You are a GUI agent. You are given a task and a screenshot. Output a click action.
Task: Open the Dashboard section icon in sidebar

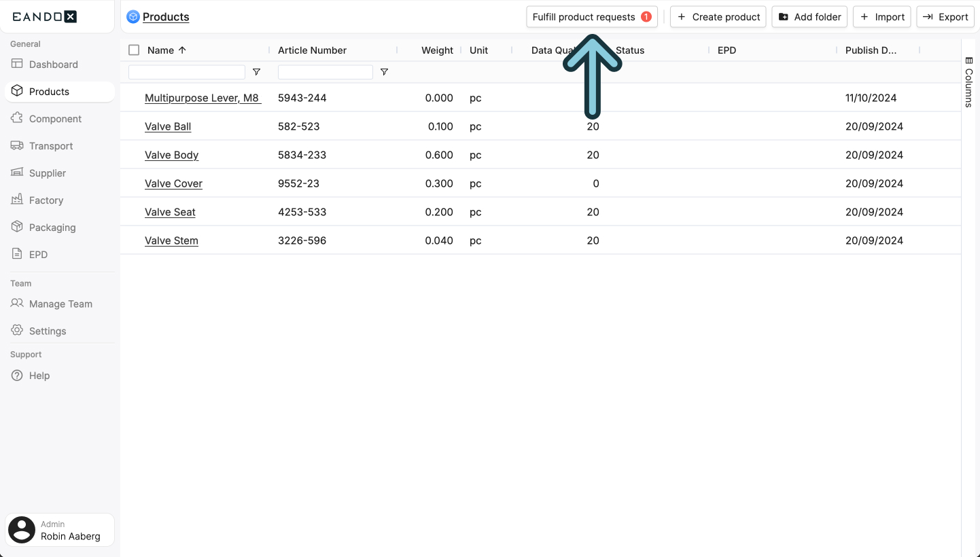point(16,64)
